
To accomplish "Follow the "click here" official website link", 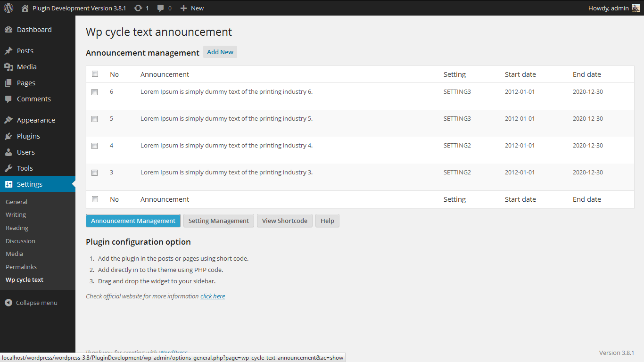I will click(x=213, y=296).
